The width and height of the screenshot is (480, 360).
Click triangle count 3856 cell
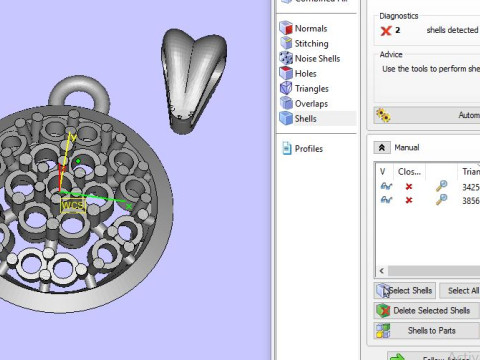(x=471, y=200)
